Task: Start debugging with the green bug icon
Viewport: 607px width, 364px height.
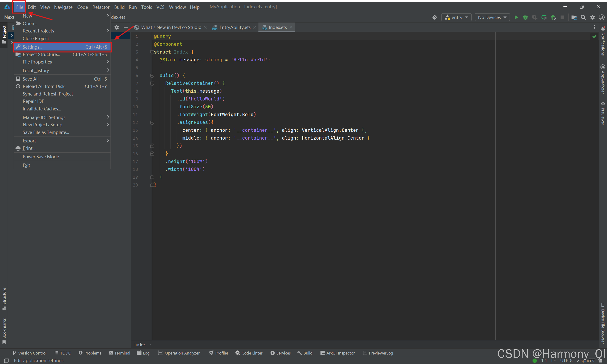Action: (525, 17)
